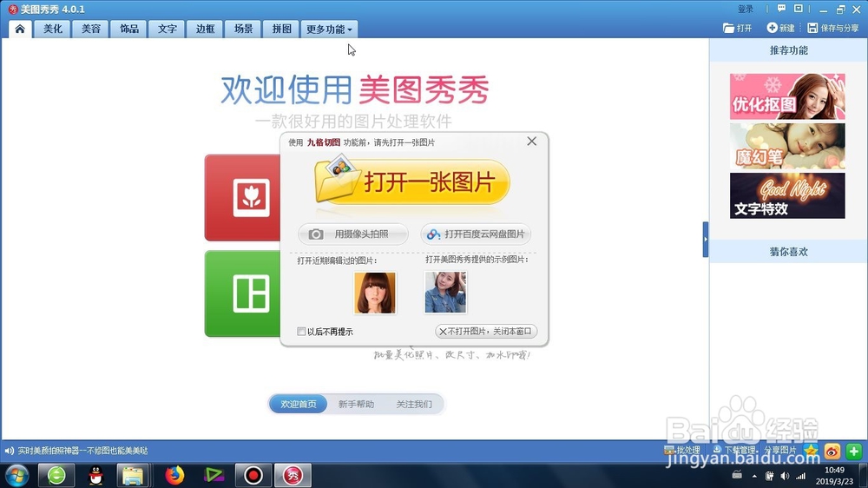Screen dimensions: 868x488
Task: Select the 关注我们 pill tab
Action: click(x=413, y=404)
